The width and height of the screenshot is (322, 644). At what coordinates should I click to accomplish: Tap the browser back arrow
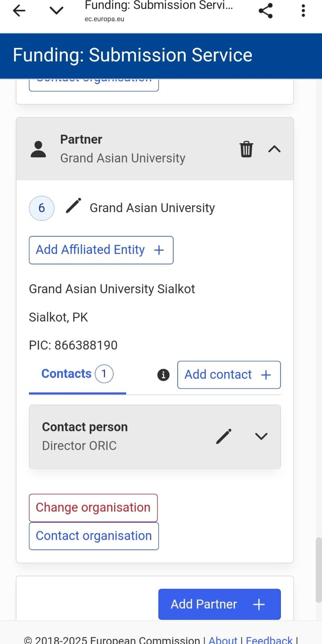tap(19, 11)
